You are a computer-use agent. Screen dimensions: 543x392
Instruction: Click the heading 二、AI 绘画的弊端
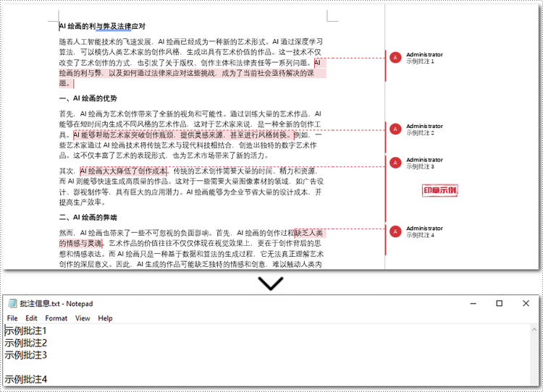click(88, 217)
